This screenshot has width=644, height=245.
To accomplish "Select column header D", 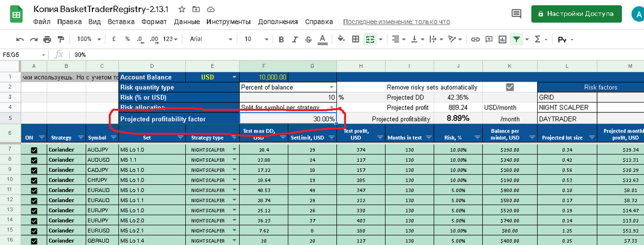I will point(152,66).
